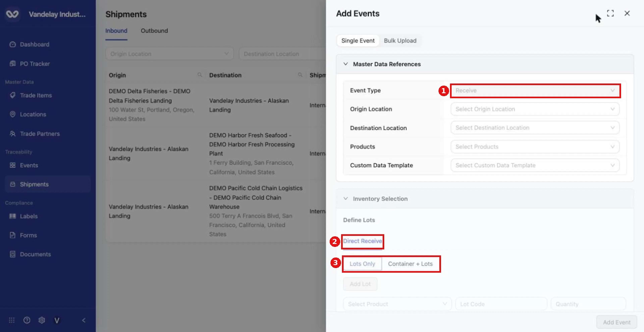Expand Add Events panel to fullscreen
Image resolution: width=644 pixels, height=332 pixels.
click(610, 13)
